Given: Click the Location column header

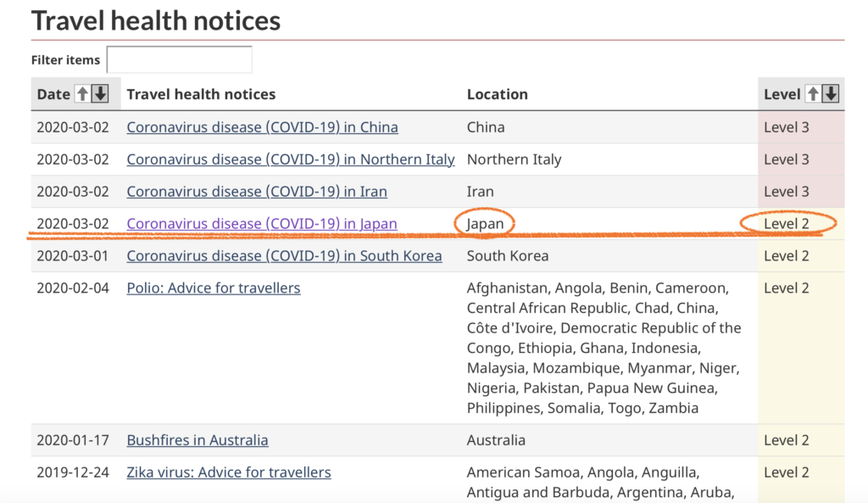Looking at the screenshot, I should pos(497,94).
